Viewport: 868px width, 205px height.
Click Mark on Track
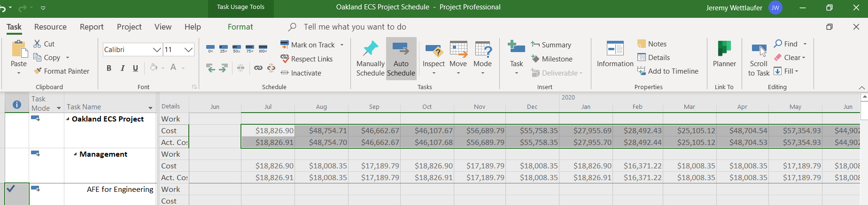[x=308, y=45]
